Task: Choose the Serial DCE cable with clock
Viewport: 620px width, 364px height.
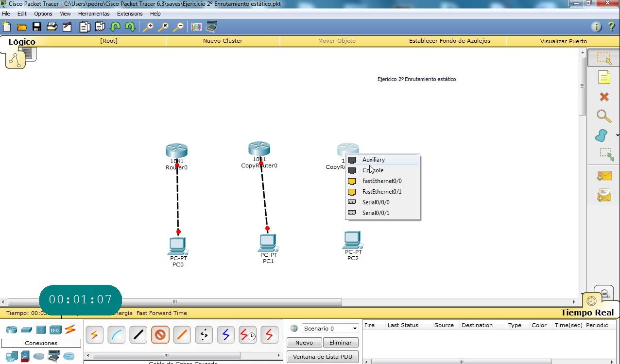Action: [247, 335]
